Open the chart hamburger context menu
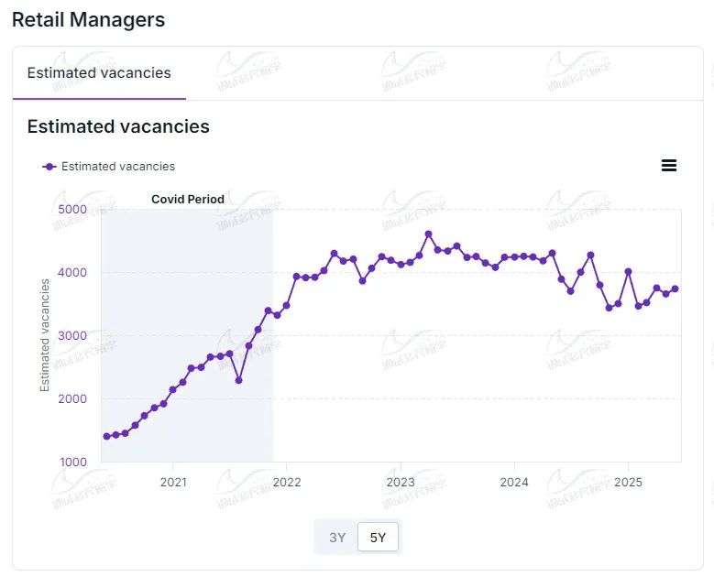 tap(668, 165)
